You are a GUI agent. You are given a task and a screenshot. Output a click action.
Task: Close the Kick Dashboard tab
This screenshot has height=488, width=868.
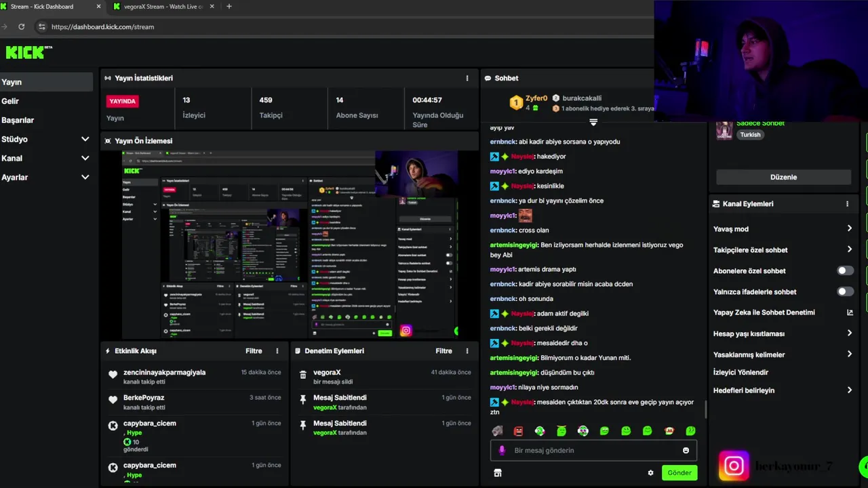[98, 7]
